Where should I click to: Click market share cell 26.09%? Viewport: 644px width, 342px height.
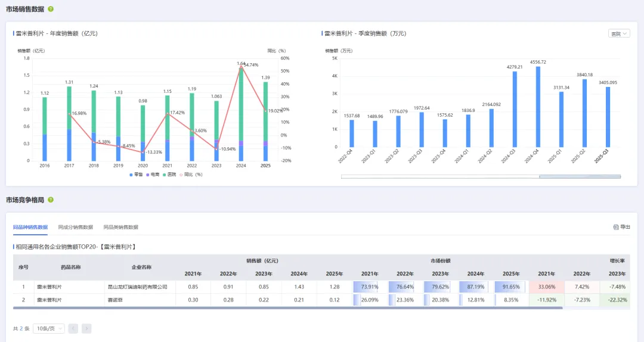(370, 300)
